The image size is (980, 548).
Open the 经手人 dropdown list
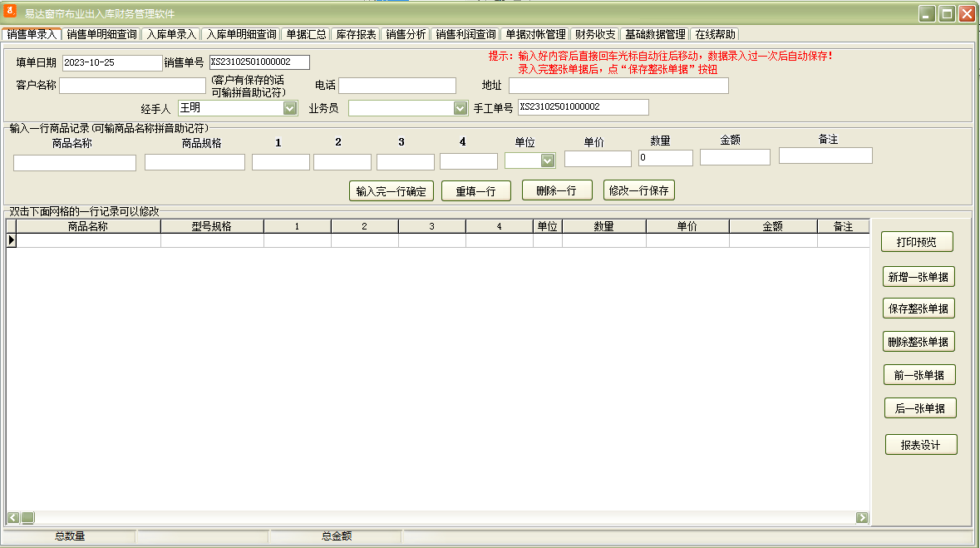coord(290,108)
